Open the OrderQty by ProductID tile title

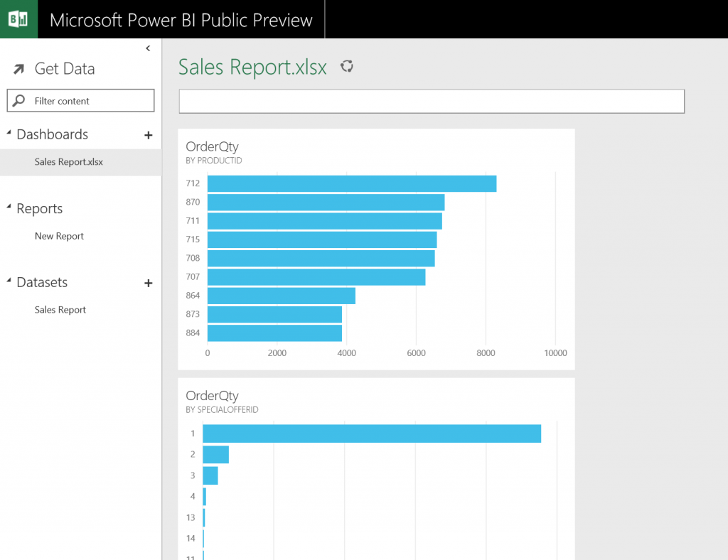pyautogui.click(x=212, y=147)
